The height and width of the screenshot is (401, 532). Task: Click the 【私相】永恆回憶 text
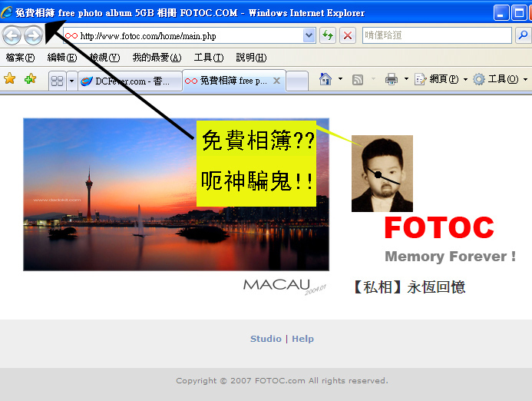pos(408,287)
